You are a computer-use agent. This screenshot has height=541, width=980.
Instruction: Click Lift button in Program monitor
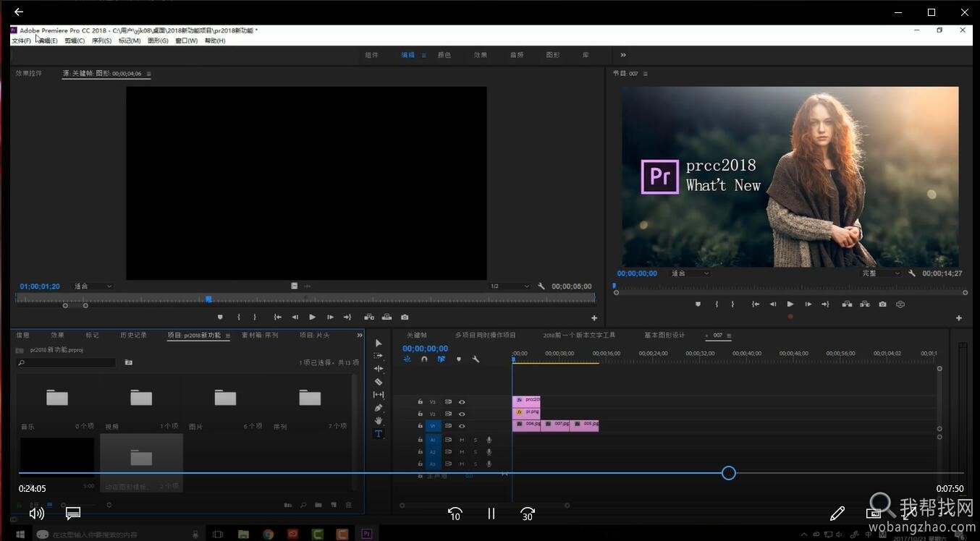pyautogui.click(x=847, y=304)
